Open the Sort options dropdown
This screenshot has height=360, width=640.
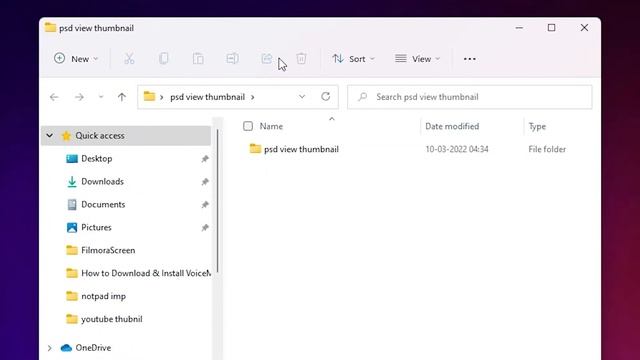click(353, 59)
